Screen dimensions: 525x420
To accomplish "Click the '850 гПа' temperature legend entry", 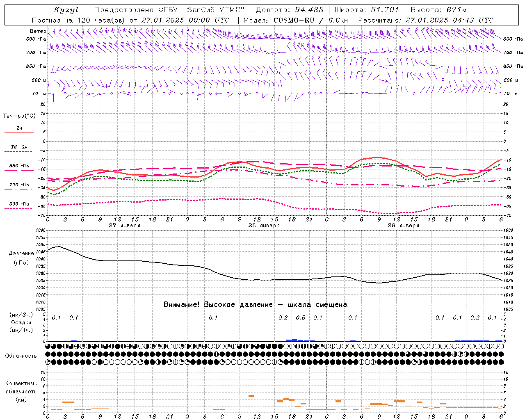I will point(19,166).
